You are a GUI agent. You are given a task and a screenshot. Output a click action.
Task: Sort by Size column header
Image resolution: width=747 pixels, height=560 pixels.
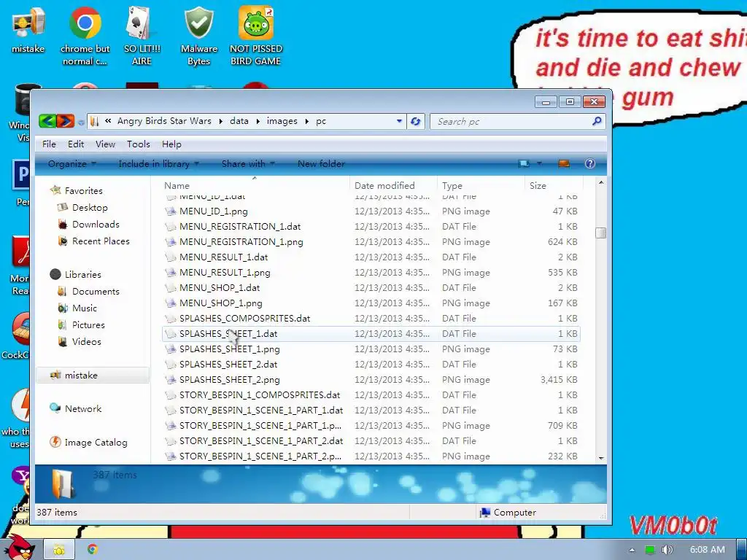(x=554, y=185)
